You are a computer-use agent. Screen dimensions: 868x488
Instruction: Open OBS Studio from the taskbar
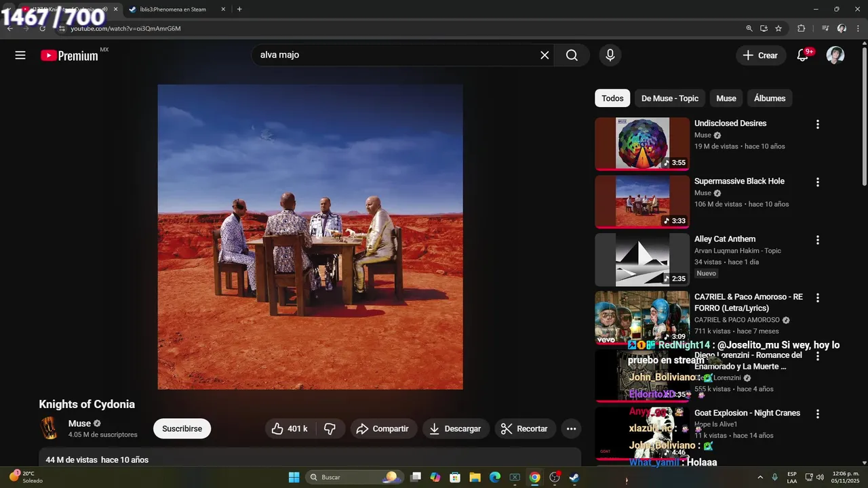[x=555, y=477]
